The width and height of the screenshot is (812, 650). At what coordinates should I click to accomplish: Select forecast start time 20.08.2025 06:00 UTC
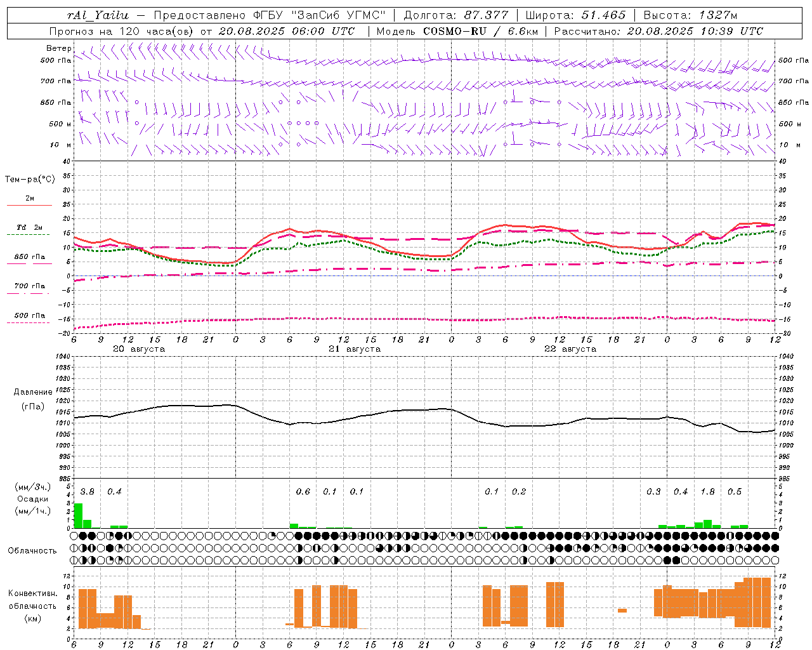pos(286,31)
